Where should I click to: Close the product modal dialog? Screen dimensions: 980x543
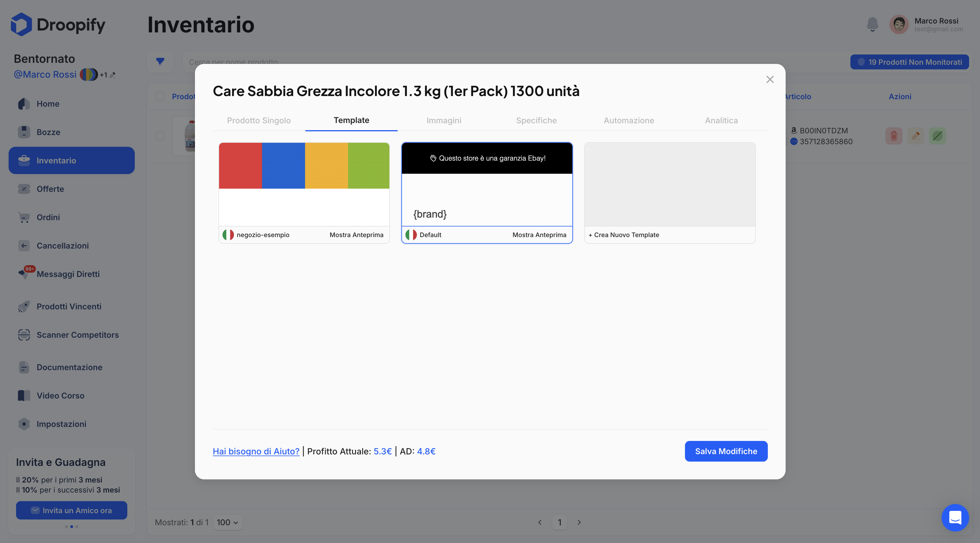coord(770,79)
